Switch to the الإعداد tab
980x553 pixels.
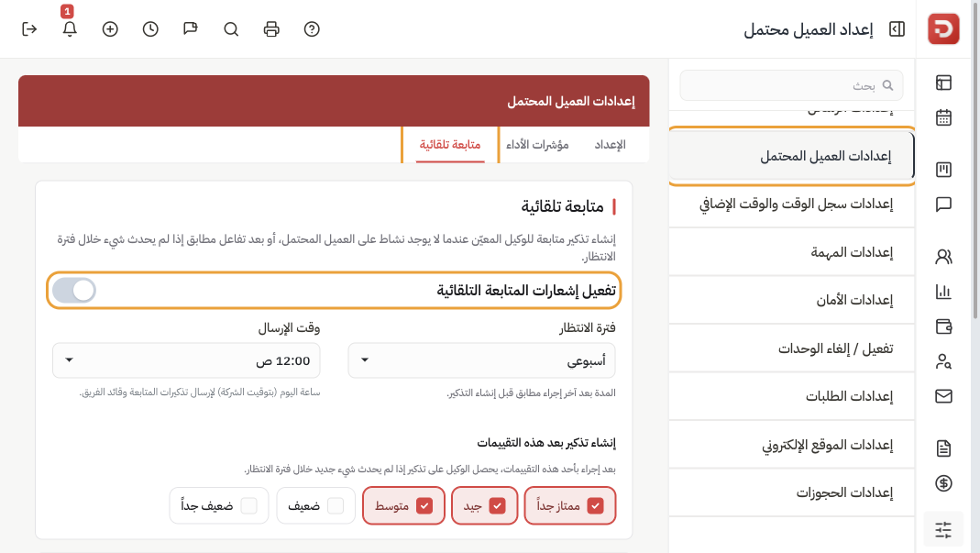tap(610, 145)
